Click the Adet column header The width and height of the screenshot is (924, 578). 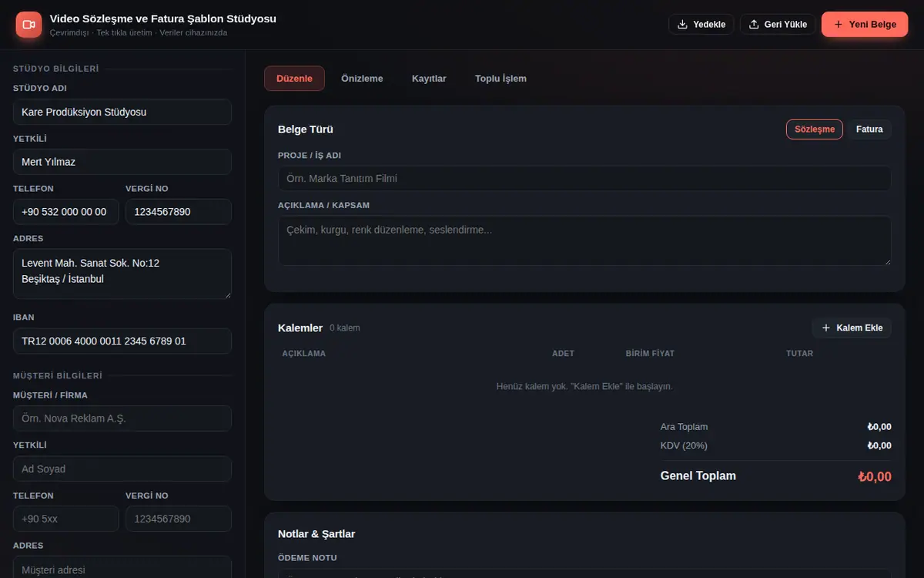point(563,354)
